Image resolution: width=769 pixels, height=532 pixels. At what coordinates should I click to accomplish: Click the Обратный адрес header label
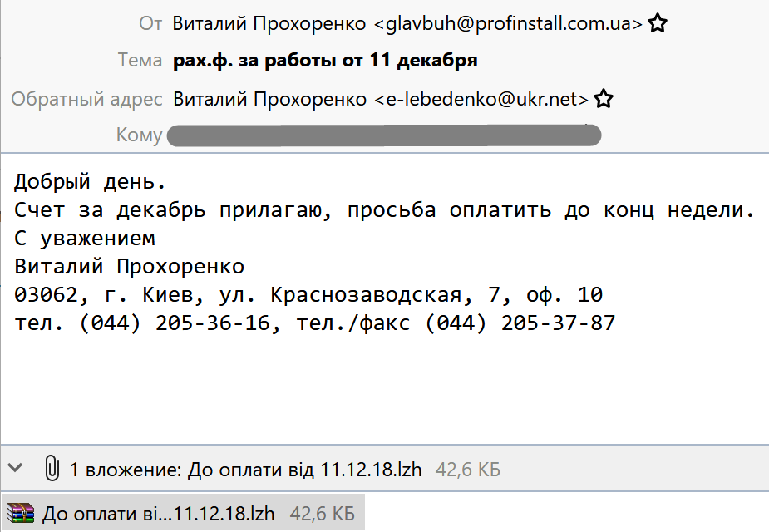pos(86,100)
